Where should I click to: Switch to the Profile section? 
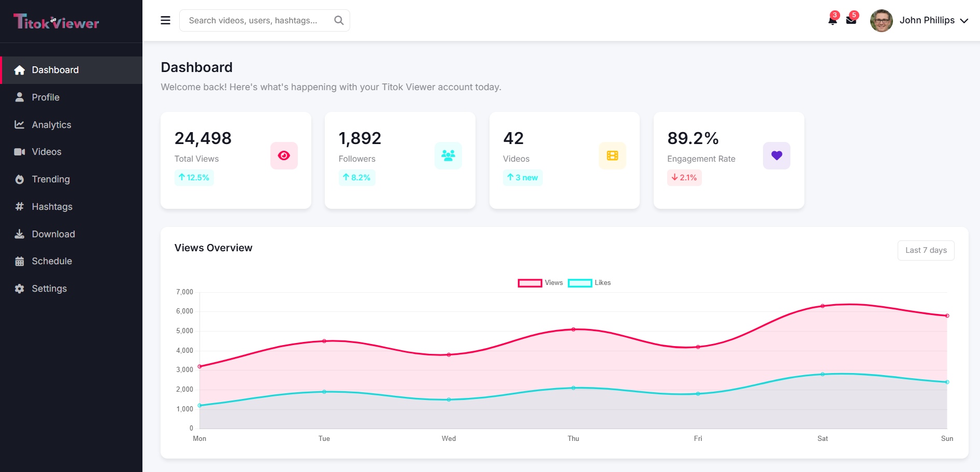pyautogui.click(x=46, y=97)
